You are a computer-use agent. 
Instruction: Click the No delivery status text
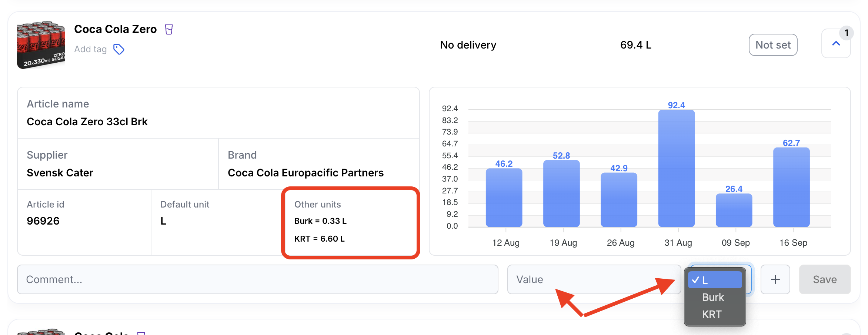(468, 45)
